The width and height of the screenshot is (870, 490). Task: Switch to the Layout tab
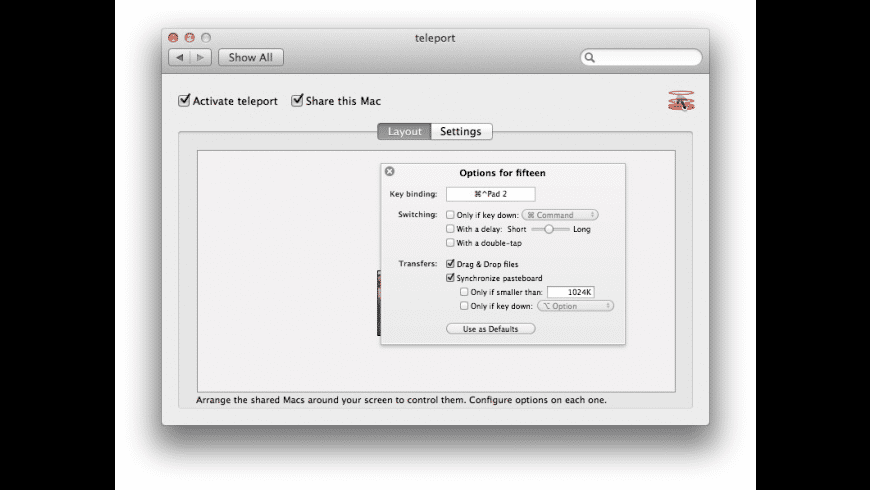coord(404,132)
